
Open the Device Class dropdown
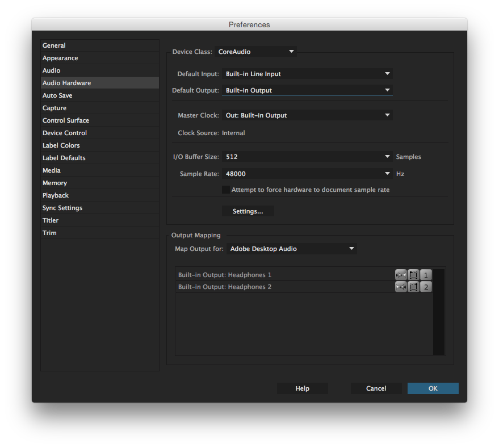click(256, 52)
